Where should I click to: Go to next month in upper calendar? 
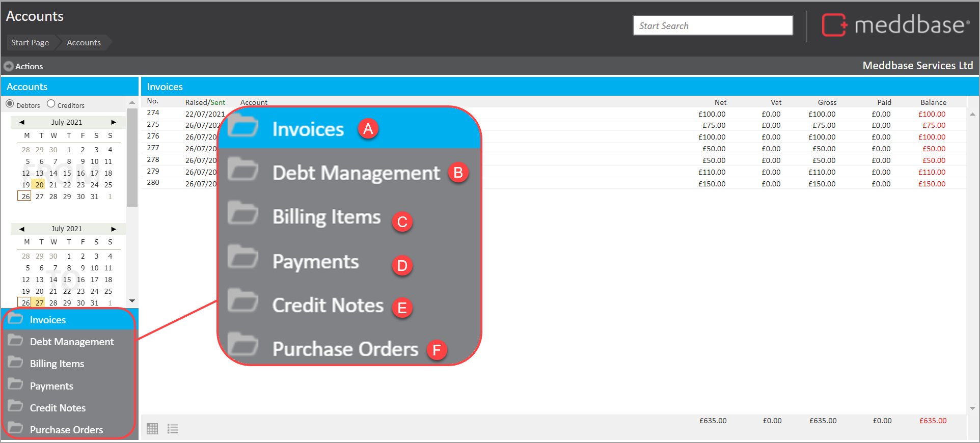[114, 122]
